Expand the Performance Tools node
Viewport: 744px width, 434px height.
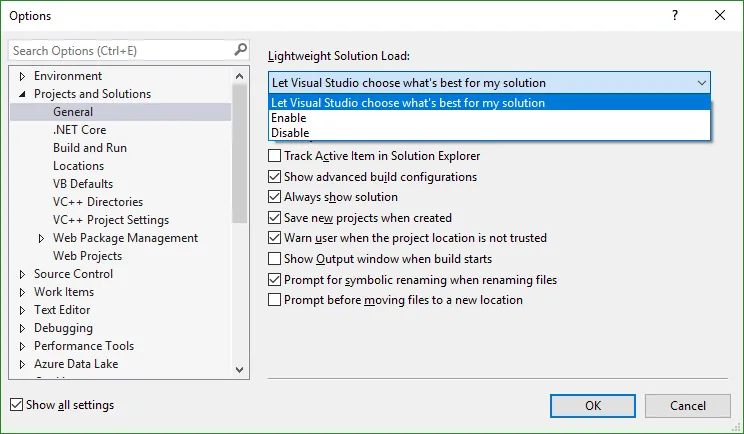(x=22, y=346)
